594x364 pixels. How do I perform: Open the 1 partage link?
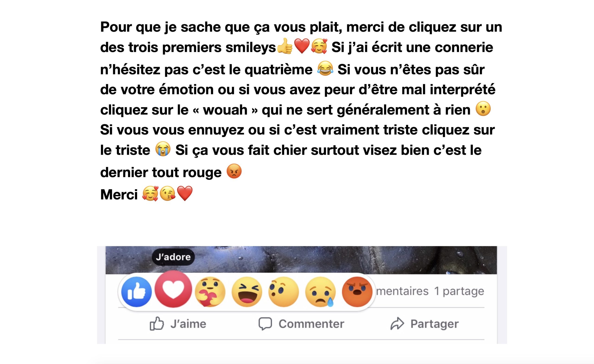(459, 291)
